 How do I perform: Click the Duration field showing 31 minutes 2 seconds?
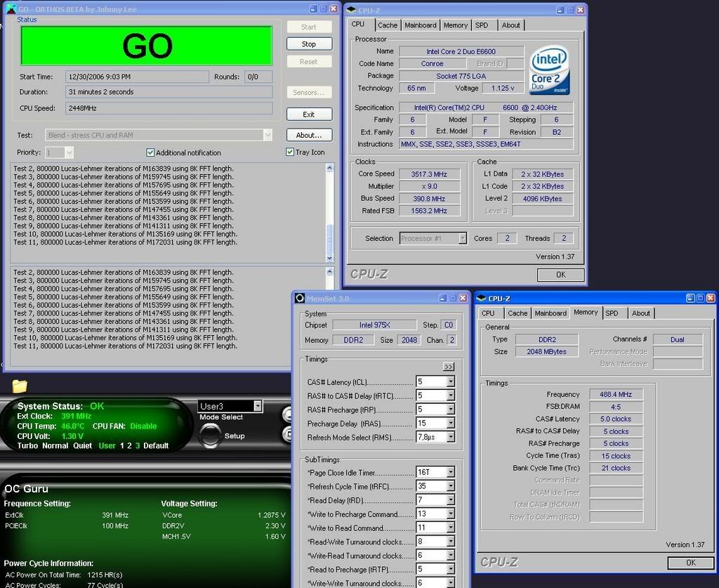coord(169,92)
